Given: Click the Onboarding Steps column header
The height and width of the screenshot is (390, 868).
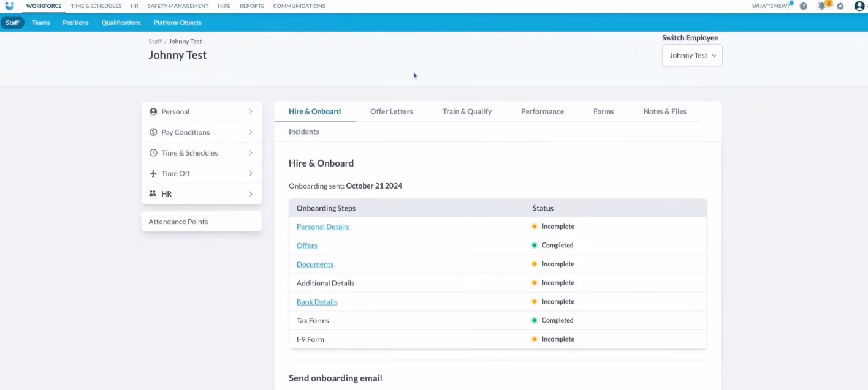Looking at the screenshot, I should (x=326, y=208).
